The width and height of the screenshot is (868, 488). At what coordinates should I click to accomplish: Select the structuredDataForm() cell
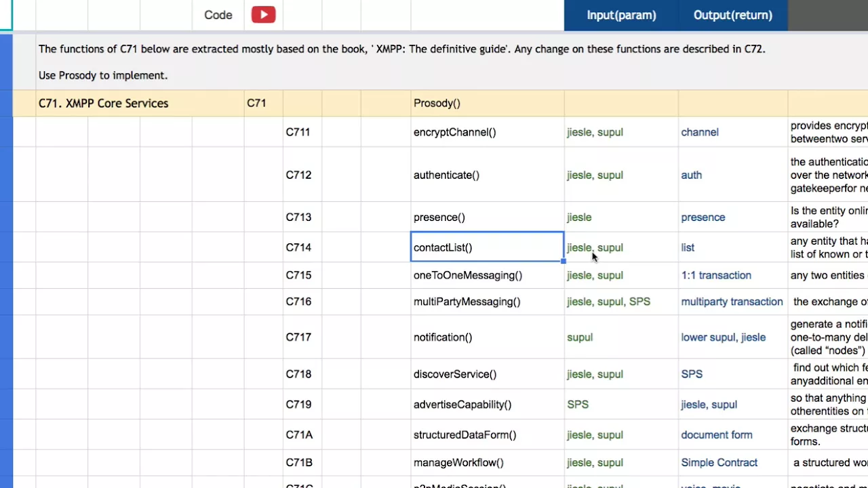(x=487, y=435)
